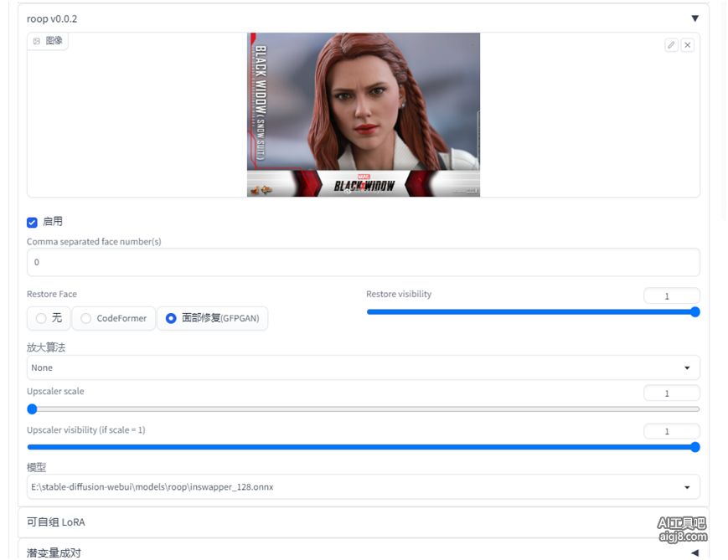Image resolution: width=728 pixels, height=560 pixels.
Task: Select the 无 restore face option
Action: [x=49, y=318]
